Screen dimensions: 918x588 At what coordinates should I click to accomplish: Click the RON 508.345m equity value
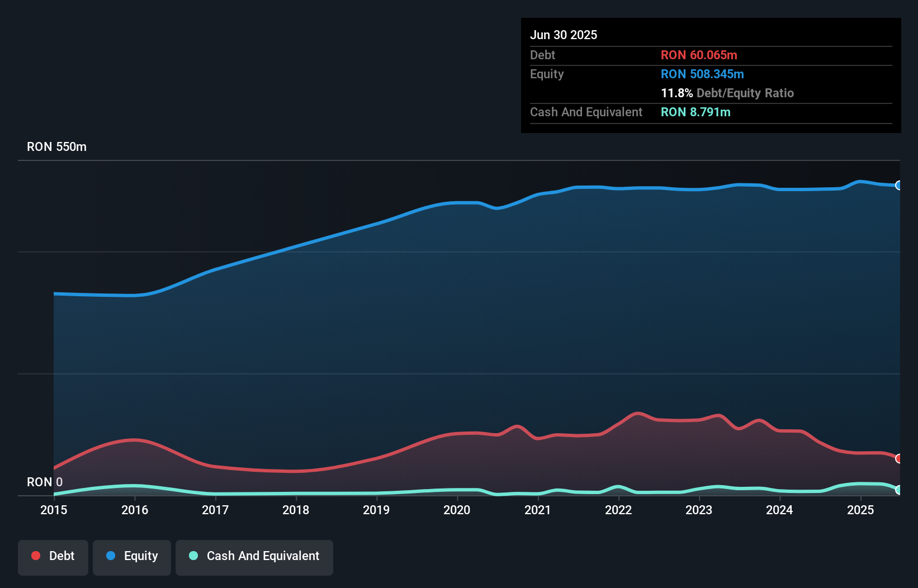[x=702, y=74]
